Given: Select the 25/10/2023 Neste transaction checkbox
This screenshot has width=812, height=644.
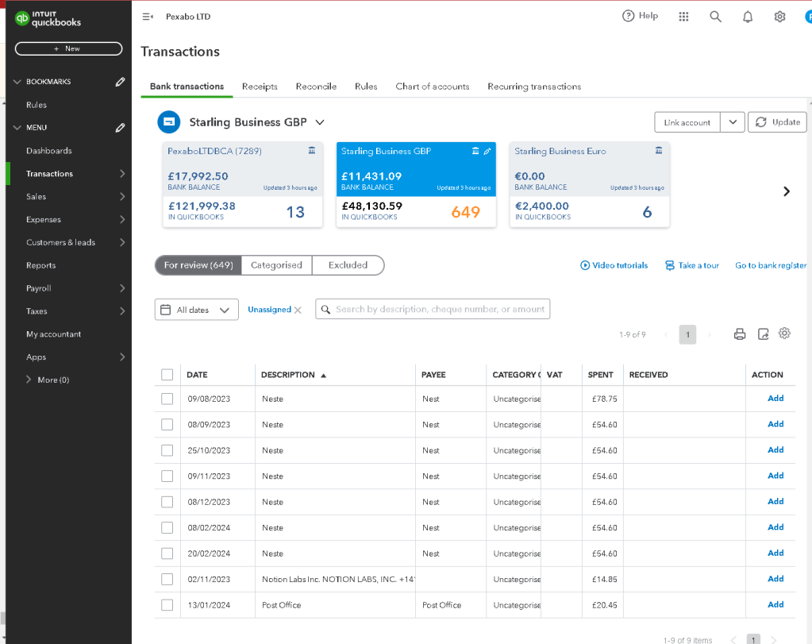Looking at the screenshot, I should click(x=167, y=450).
